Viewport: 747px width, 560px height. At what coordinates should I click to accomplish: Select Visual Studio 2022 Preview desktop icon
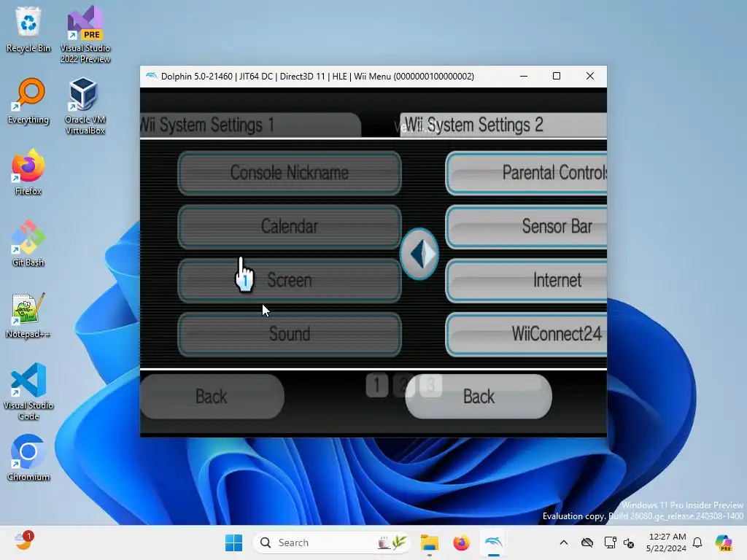pyautogui.click(x=85, y=34)
